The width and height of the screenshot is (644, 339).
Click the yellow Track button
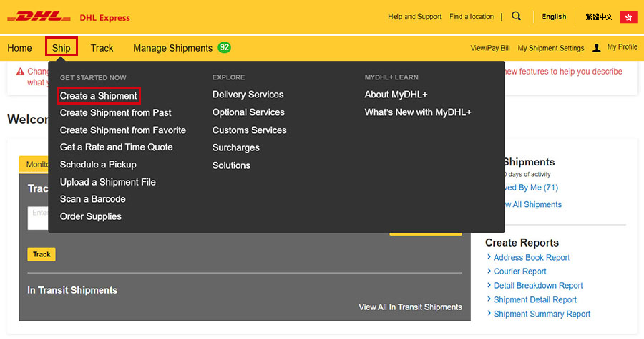41,254
